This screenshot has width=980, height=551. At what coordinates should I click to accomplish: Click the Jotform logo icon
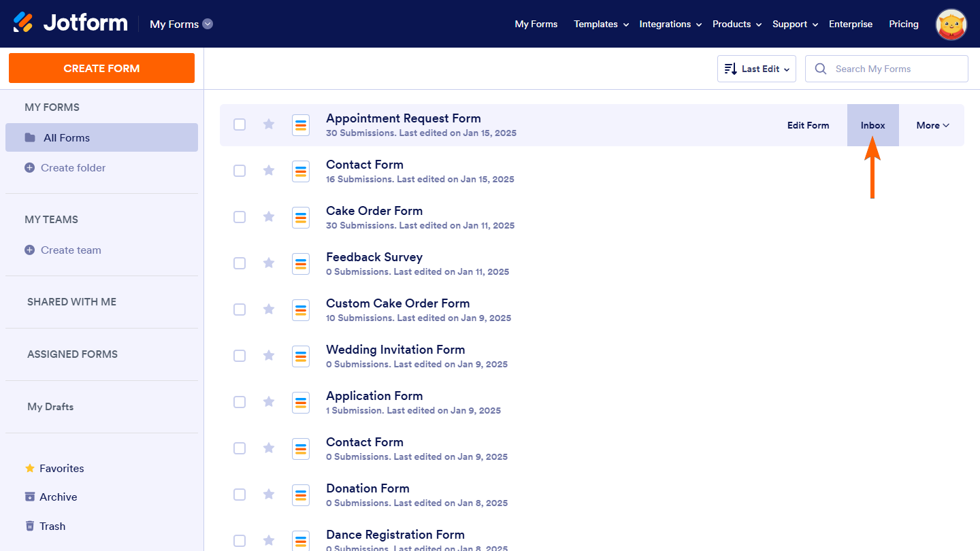(23, 23)
